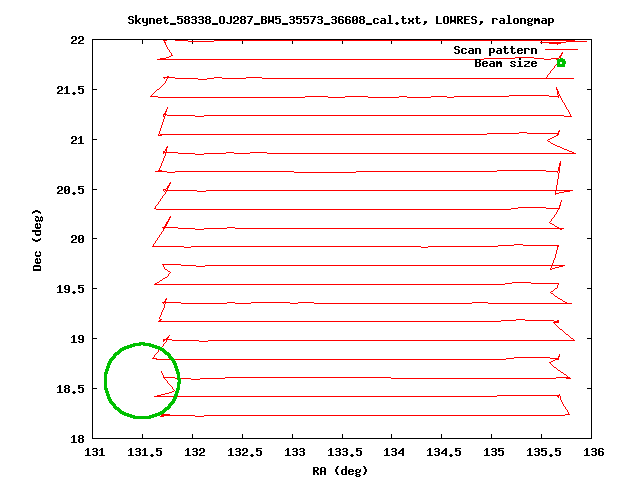This screenshot has height=480, width=640.
Task: Click the Dec axis tick label 20.5
Action: (70, 190)
